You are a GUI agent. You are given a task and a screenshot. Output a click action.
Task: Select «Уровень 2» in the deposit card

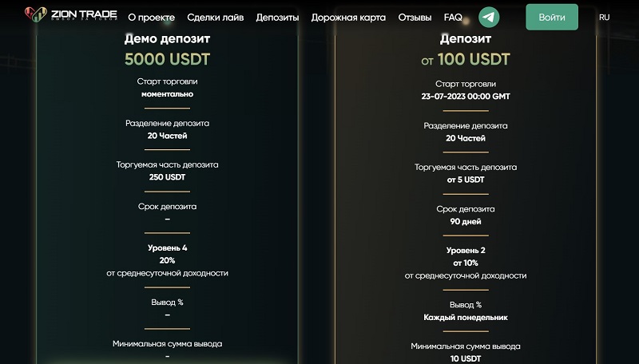466,250
